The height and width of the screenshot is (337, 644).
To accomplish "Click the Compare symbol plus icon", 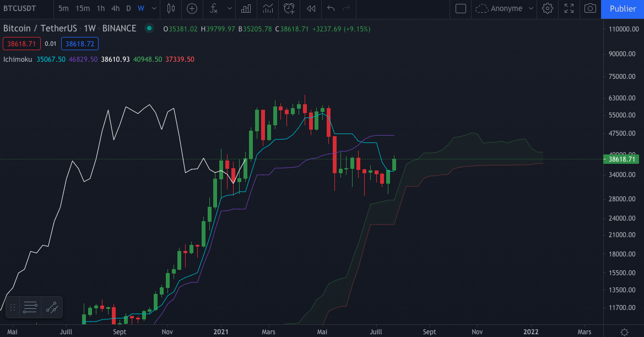I will (x=192, y=9).
